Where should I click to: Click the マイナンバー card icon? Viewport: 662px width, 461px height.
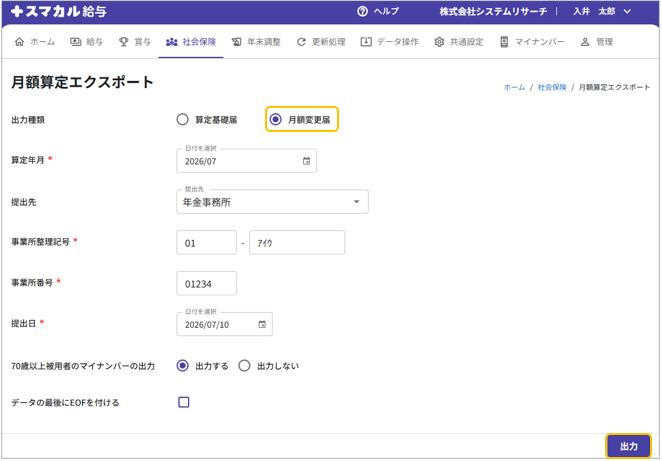pyautogui.click(x=504, y=42)
